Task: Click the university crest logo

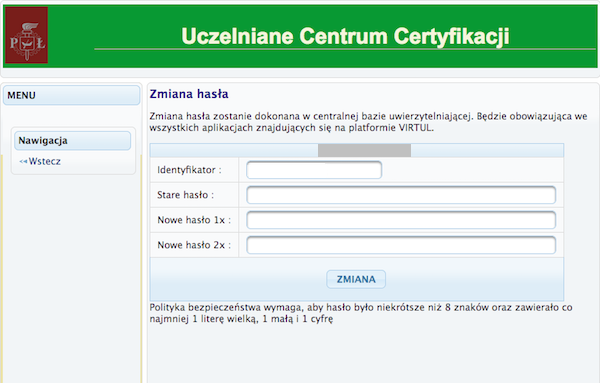Action: (x=26, y=35)
